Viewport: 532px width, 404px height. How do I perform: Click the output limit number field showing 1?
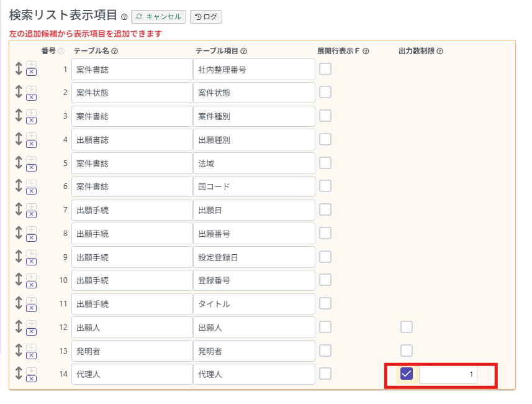coord(448,374)
